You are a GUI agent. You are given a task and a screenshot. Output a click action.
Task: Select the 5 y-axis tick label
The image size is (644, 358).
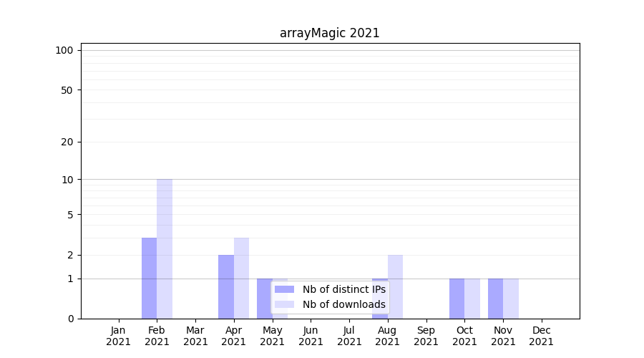(70, 215)
